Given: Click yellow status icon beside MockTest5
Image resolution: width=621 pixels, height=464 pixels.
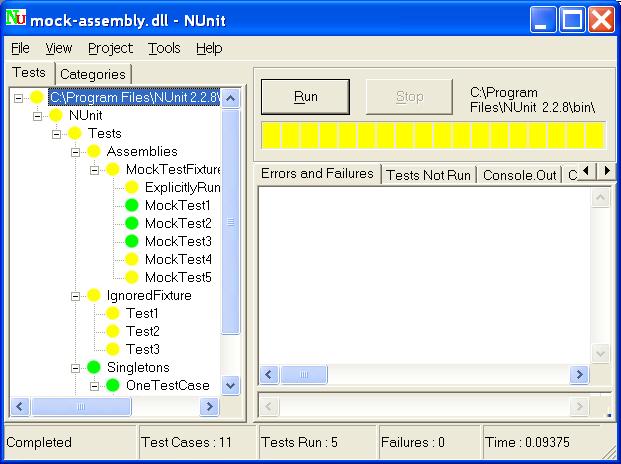Looking at the screenshot, I should pos(132,277).
